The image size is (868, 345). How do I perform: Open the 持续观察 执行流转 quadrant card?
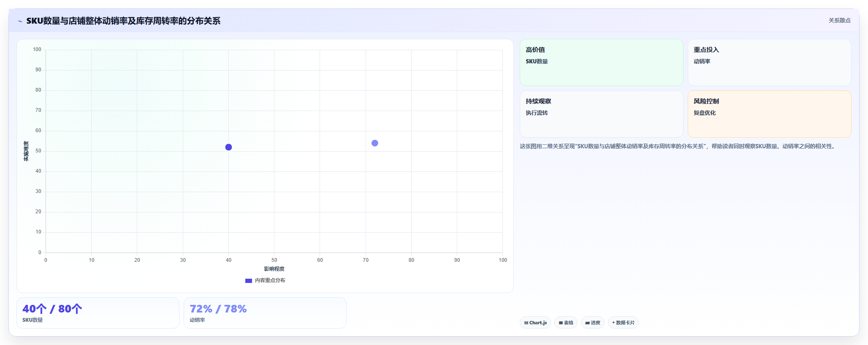(602, 114)
